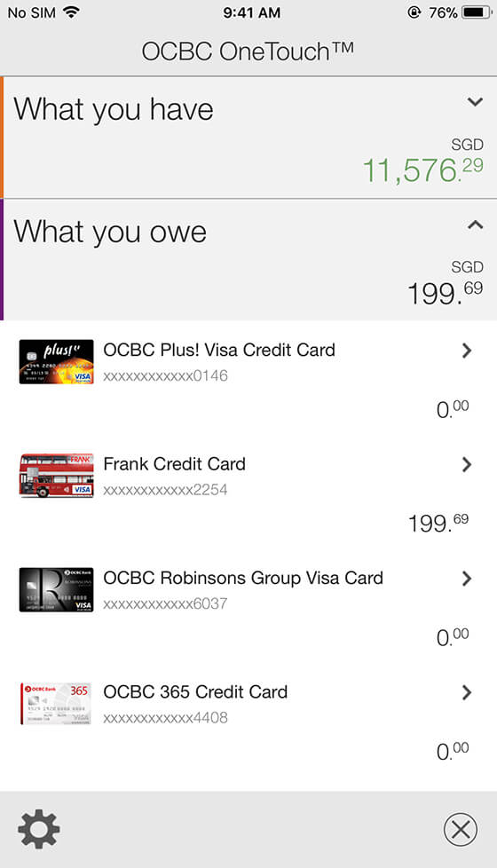
Task: Close OneTouch with the circled X
Action: point(461,829)
